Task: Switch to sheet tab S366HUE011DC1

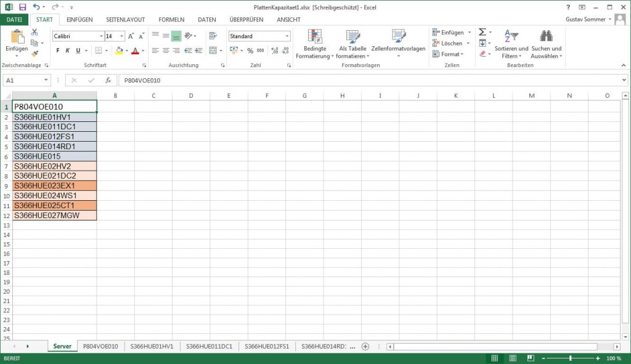Action: (209, 346)
